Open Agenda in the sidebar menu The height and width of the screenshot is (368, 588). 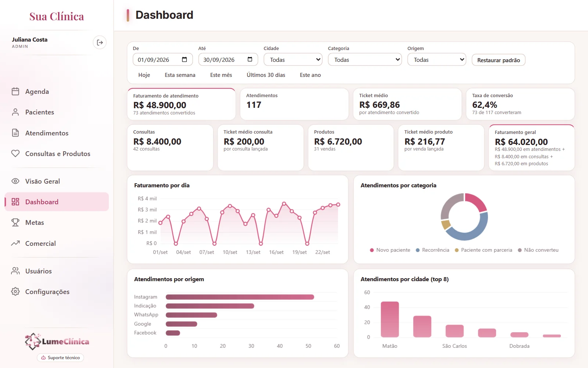click(57, 92)
